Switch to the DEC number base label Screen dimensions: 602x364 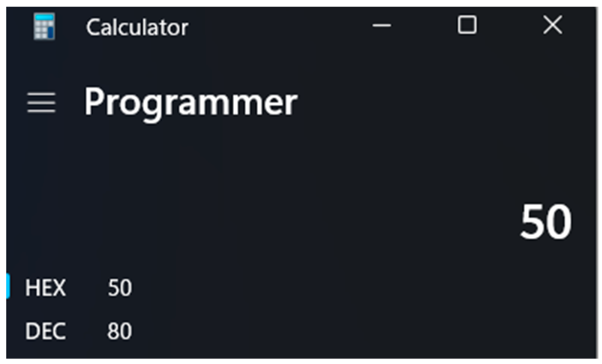point(45,331)
